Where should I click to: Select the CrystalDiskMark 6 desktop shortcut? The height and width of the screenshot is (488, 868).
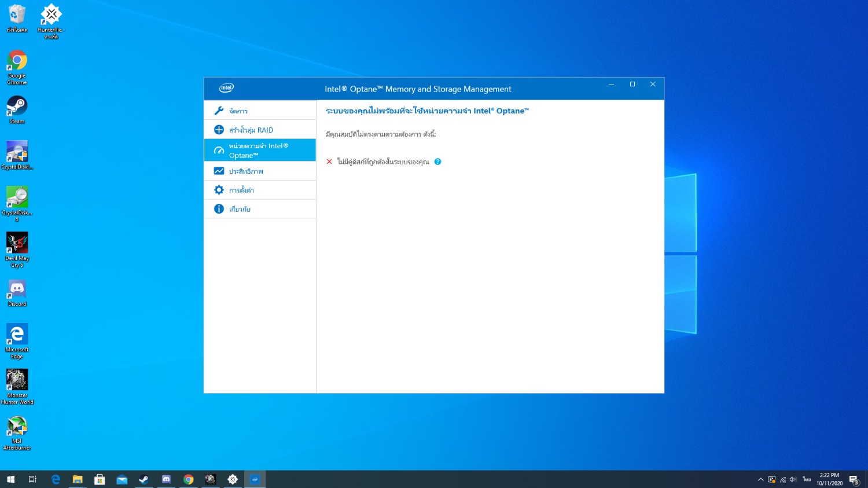(17, 204)
